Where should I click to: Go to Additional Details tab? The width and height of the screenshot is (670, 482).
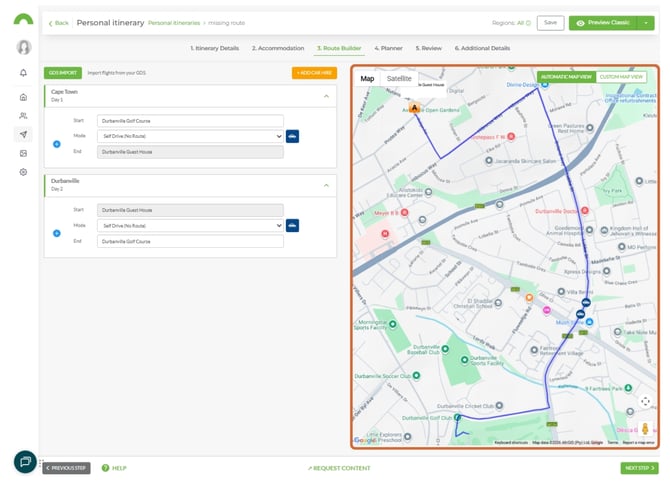pyautogui.click(x=482, y=48)
